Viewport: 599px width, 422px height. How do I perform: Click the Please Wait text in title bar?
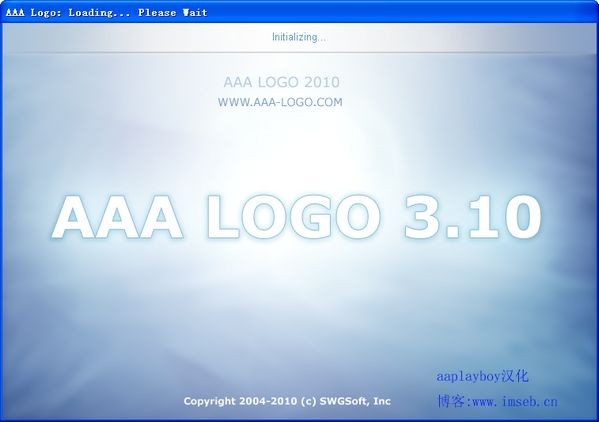pos(173,13)
